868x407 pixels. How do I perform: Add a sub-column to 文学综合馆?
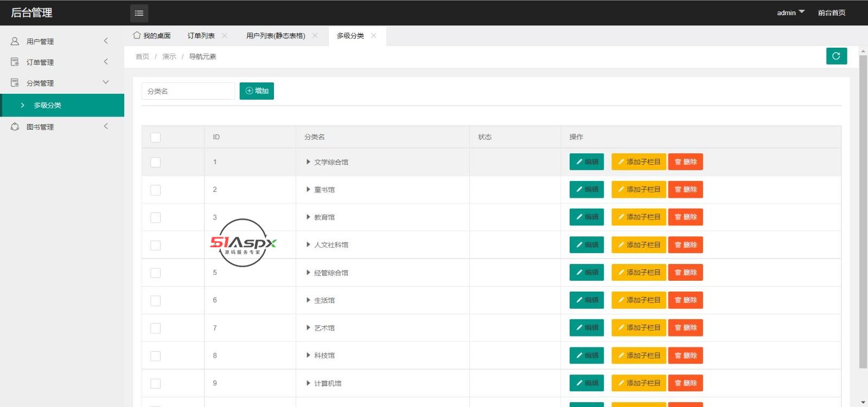[x=639, y=162]
